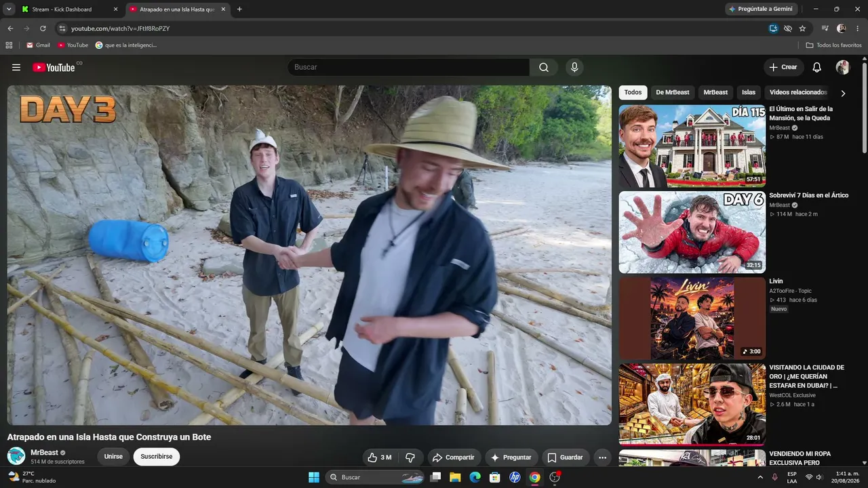Open the browser media controls icon
Viewport: 868px width, 488px height.
coord(825,28)
